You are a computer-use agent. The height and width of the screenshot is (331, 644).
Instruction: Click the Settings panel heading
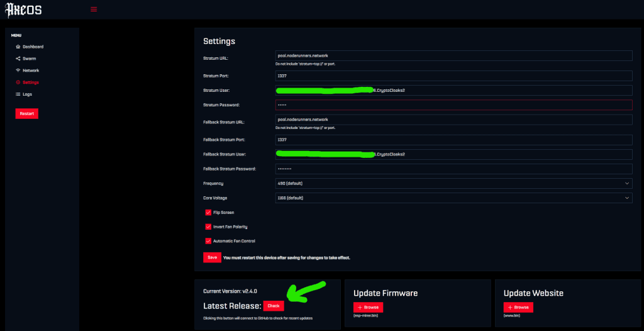[x=219, y=42]
